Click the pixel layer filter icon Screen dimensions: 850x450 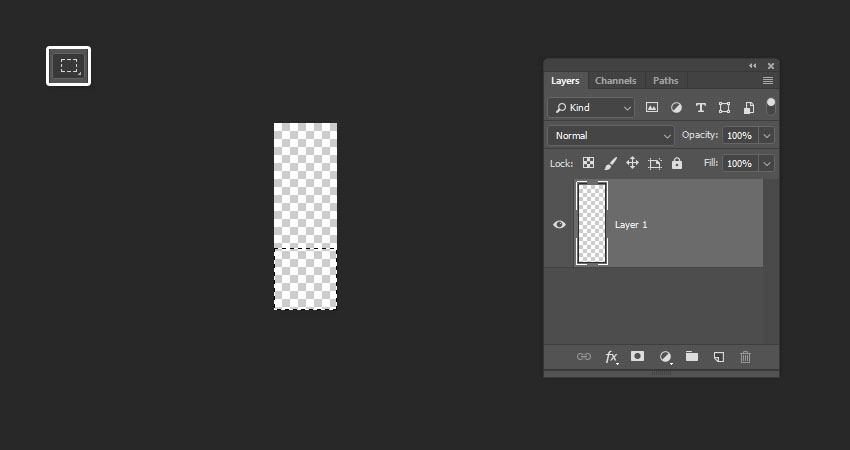(x=652, y=107)
